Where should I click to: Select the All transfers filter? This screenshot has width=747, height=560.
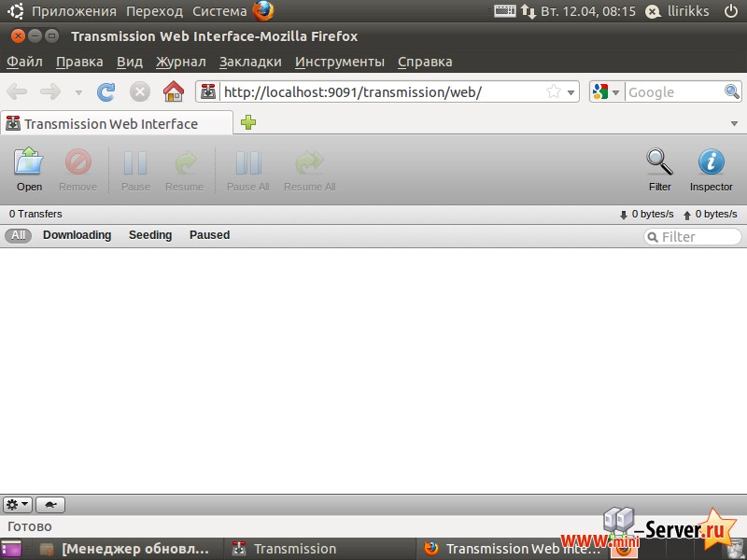18,235
